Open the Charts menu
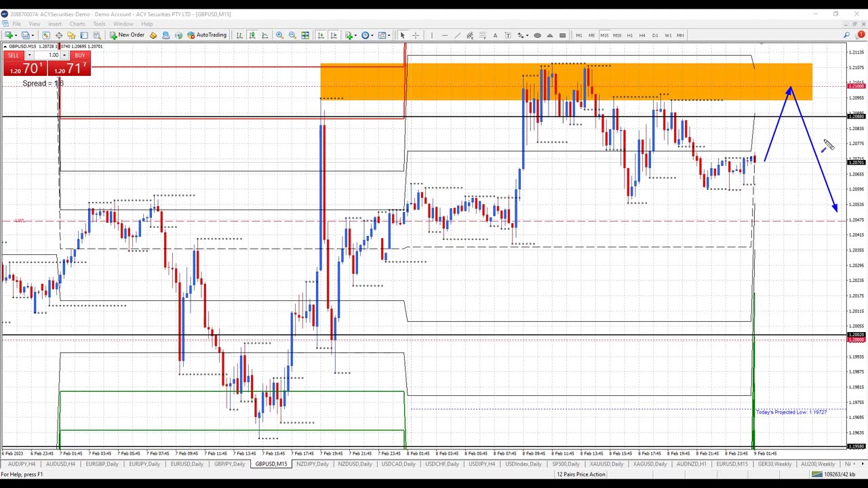Image resolution: width=868 pixels, height=488 pixels. pyautogui.click(x=77, y=24)
